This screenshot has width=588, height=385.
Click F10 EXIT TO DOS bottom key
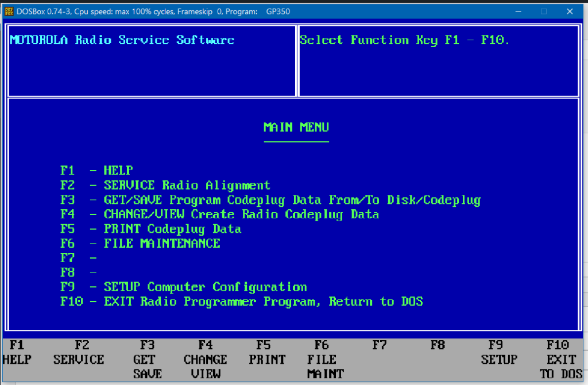pyautogui.click(x=561, y=360)
